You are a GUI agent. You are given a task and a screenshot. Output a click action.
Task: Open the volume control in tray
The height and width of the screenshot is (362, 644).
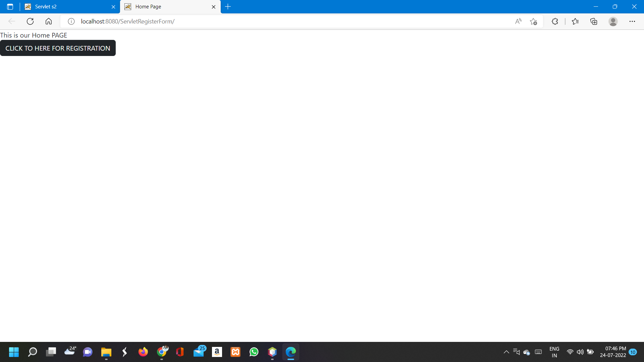[x=580, y=352]
